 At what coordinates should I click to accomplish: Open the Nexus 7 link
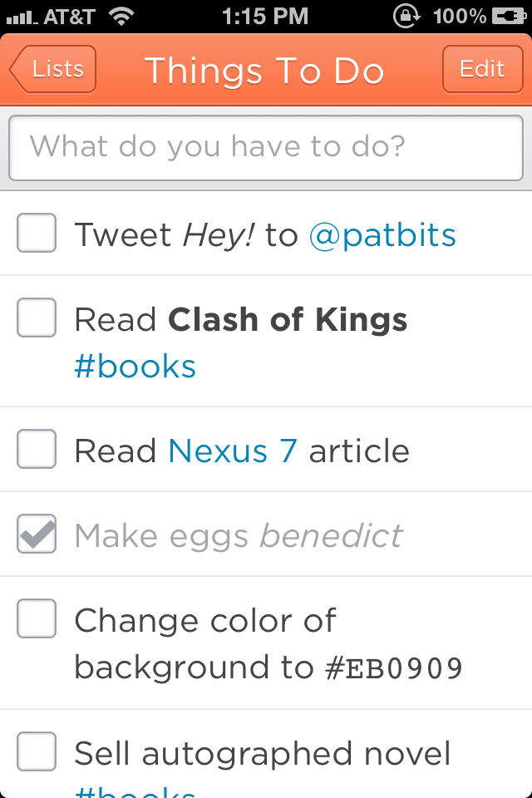(x=233, y=451)
